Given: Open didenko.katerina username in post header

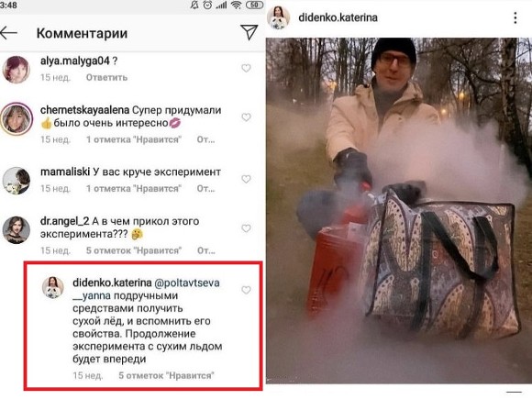Looking at the screenshot, I should pyautogui.click(x=338, y=17).
